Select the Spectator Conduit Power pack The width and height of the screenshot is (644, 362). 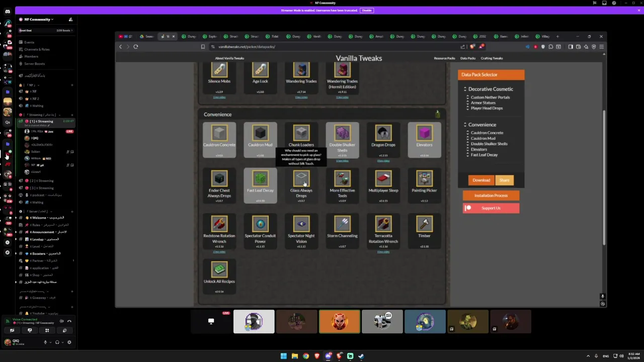point(260,231)
